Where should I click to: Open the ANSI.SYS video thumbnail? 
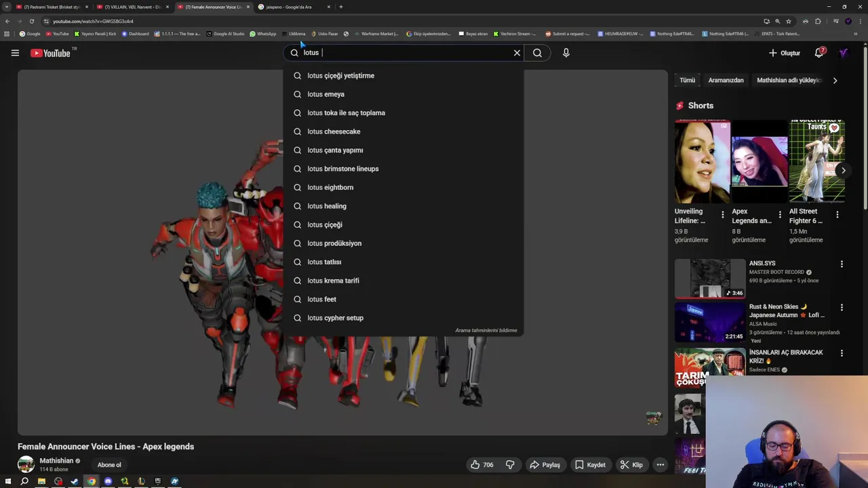[709, 279]
